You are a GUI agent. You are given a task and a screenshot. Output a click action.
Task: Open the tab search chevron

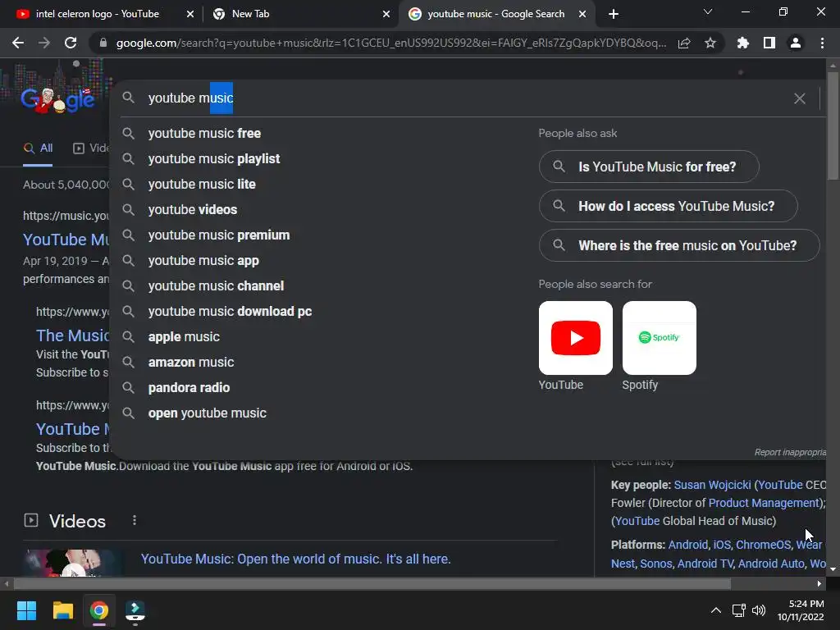click(x=708, y=11)
